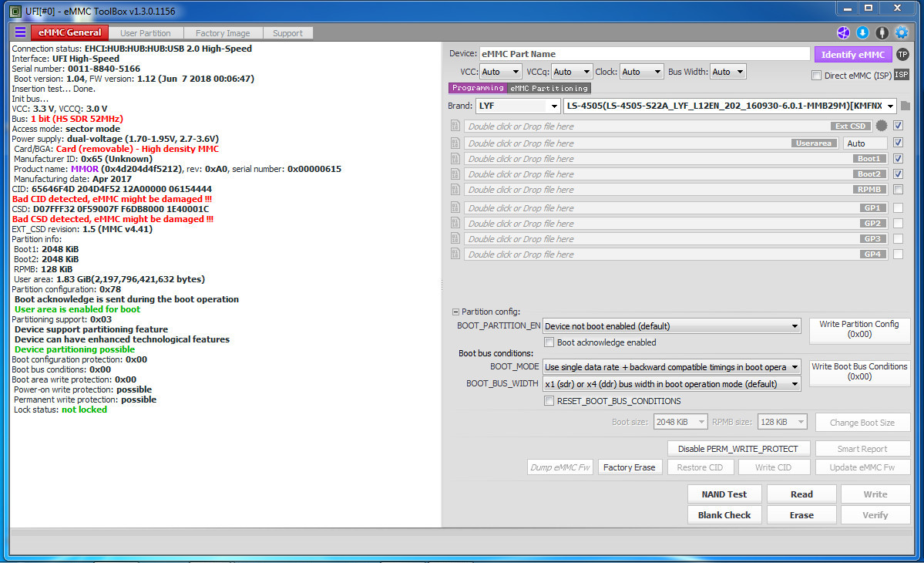Click the dark ISP icon
The height and width of the screenshot is (563, 924).
(902, 75)
